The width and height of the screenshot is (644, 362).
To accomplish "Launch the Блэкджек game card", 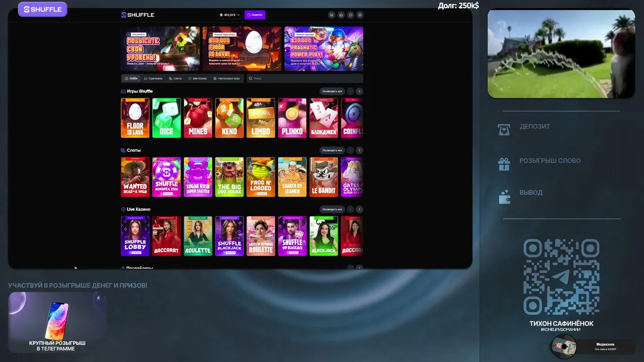I will pos(324,118).
